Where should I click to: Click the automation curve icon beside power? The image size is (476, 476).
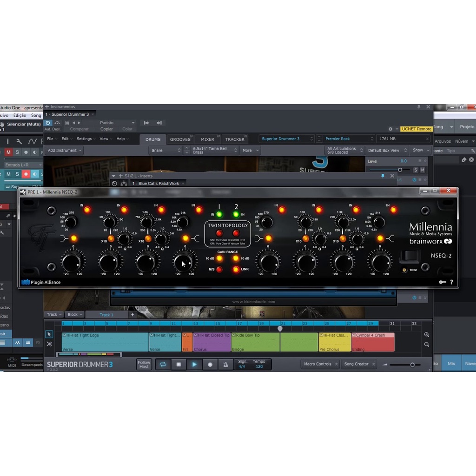[x=57, y=123]
